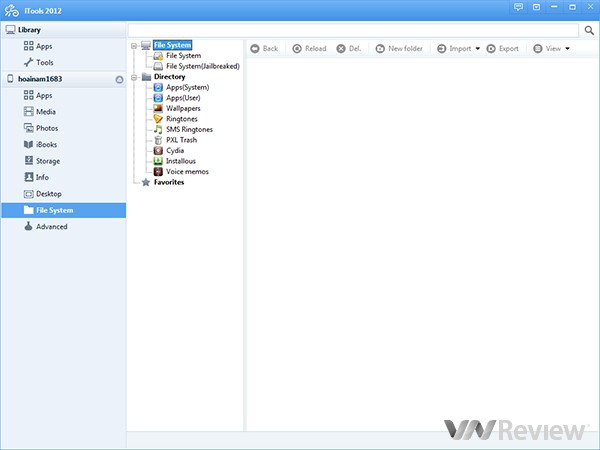
Task: Click the Back toolbar button
Action: tap(264, 49)
